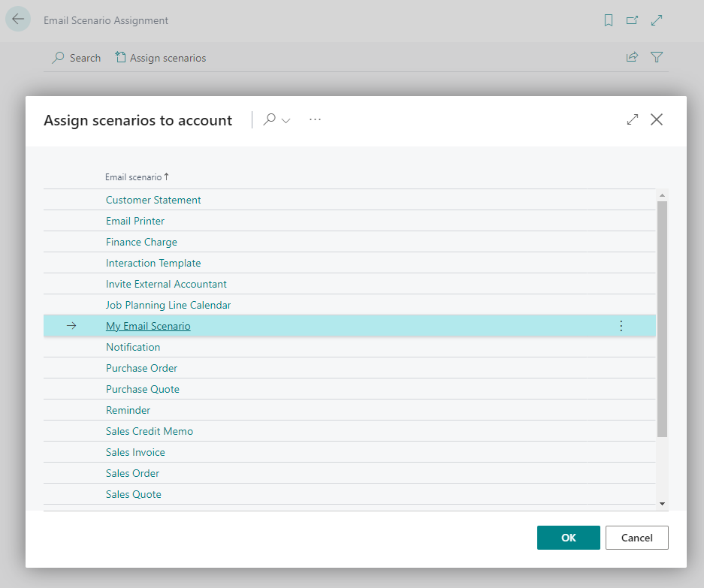Open page in new window icon
704x588 pixels.
coord(632,20)
